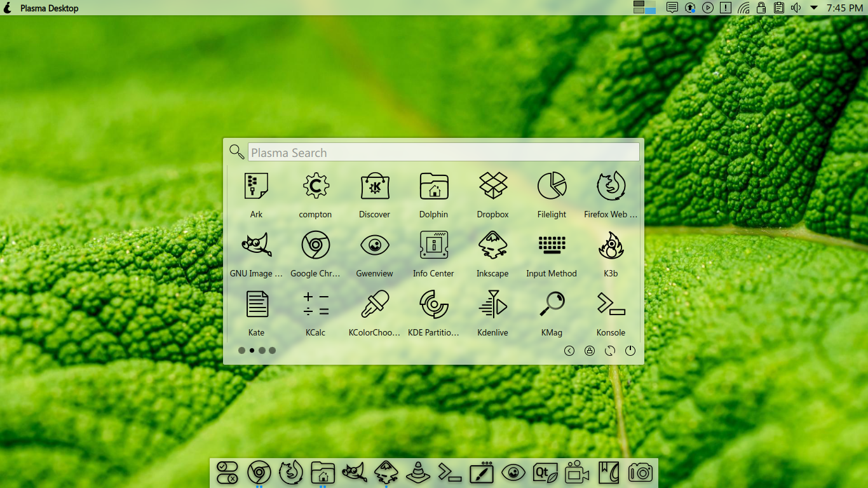The image size is (868, 488).
Task: Click the Plasma Search field
Action: 444,152
